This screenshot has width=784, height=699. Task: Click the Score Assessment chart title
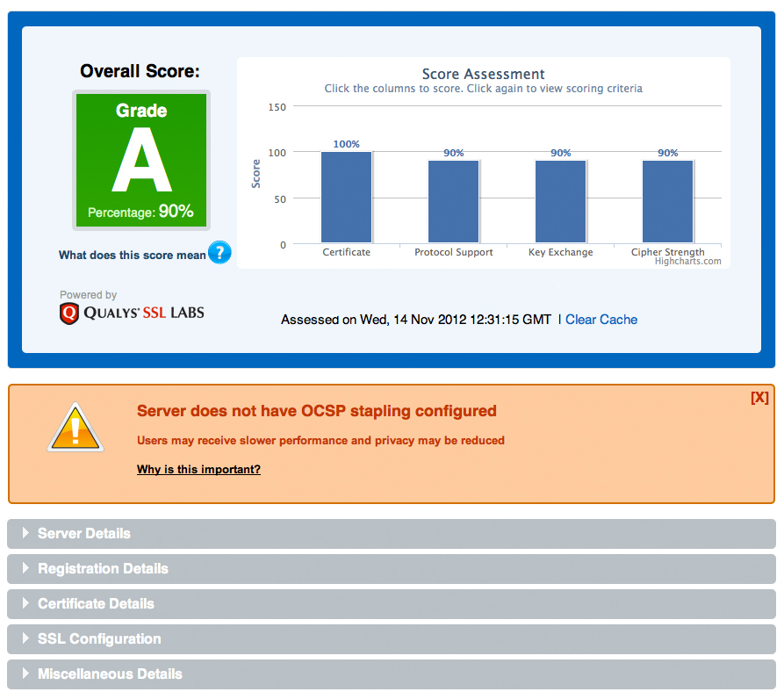[x=483, y=75]
